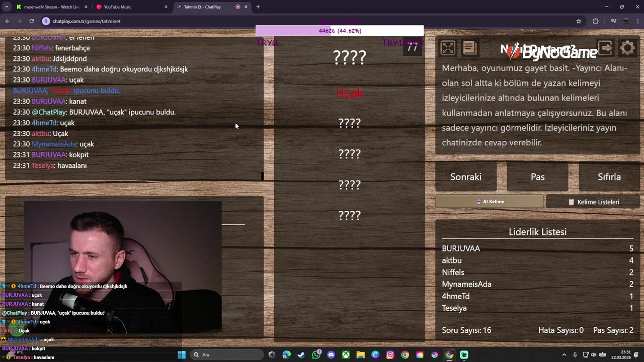Open WhatsApp from the taskbar
This screenshot has width=644, height=362.
pyautogui.click(x=316, y=355)
